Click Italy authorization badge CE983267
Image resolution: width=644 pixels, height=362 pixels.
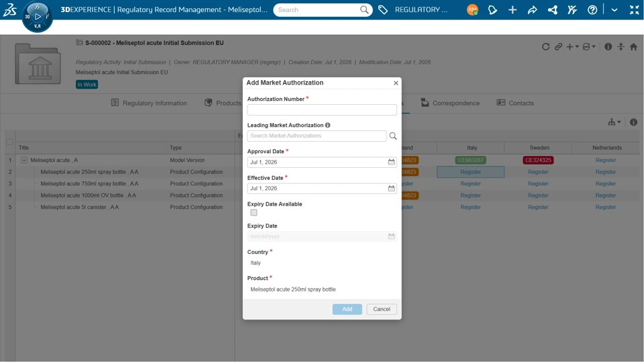pos(470,160)
